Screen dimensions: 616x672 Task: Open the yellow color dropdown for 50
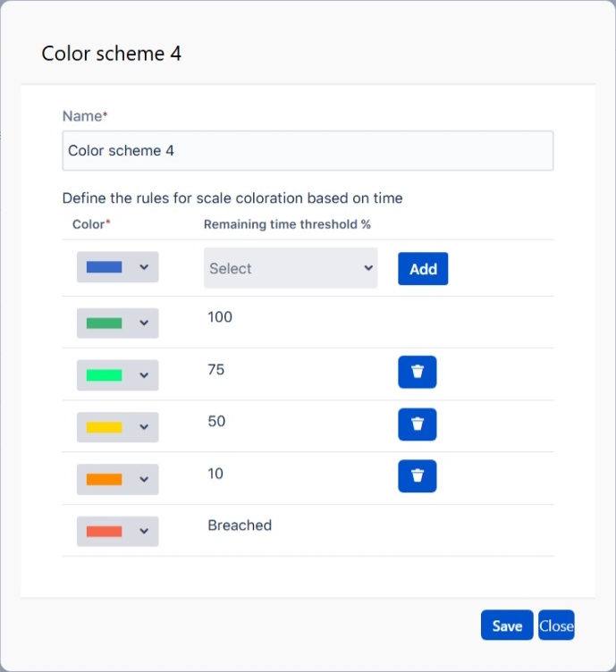144,427
